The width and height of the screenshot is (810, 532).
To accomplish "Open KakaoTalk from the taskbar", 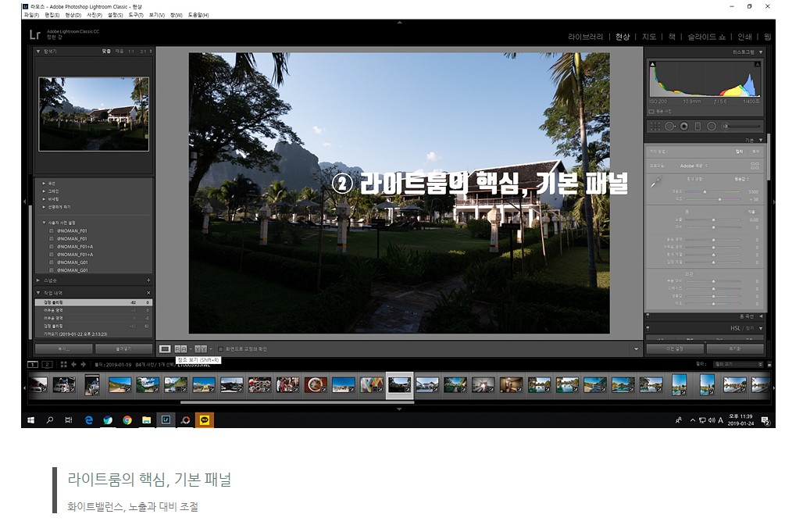I will point(205,420).
